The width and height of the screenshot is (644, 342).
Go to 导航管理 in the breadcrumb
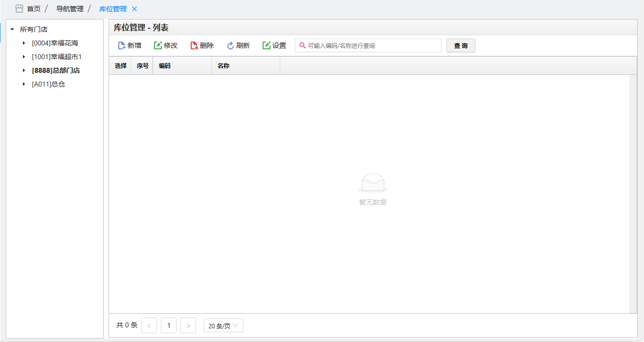(70, 9)
